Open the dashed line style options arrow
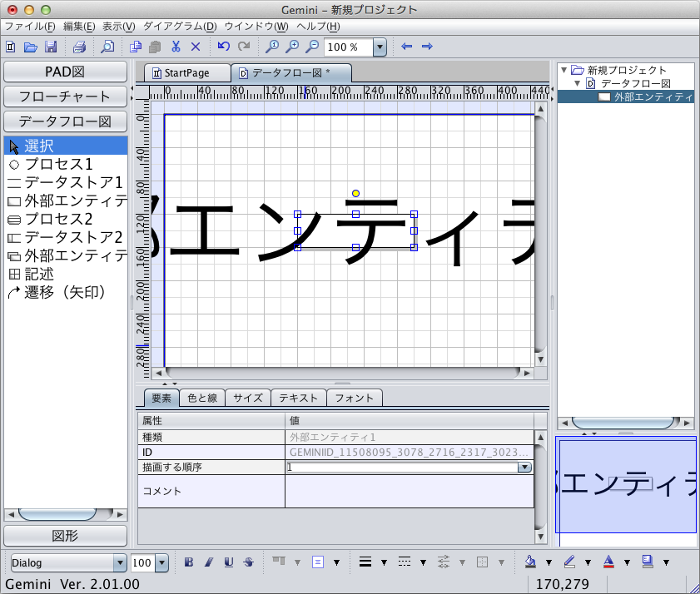The image size is (700, 594). click(x=423, y=562)
